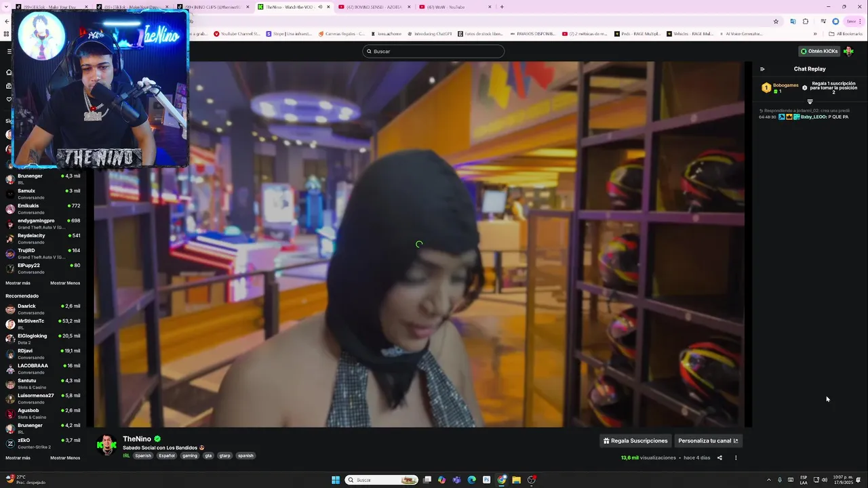
Task: Click taskbar Buscar search box
Action: click(382, 480)
